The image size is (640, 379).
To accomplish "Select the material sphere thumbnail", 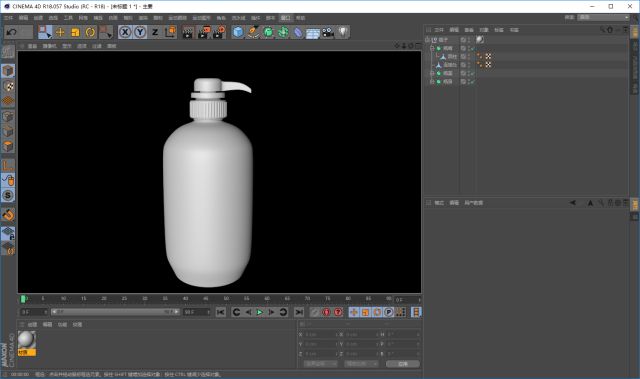I will coord(27,340).
